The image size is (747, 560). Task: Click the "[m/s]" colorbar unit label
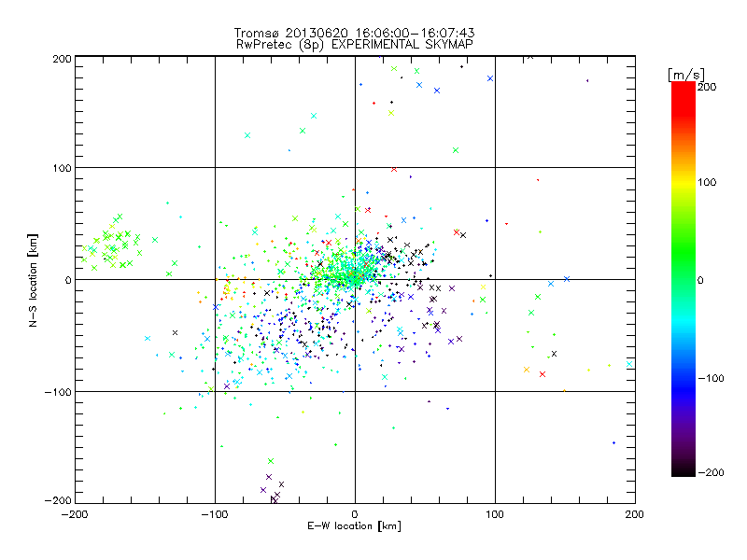point(686,75)
